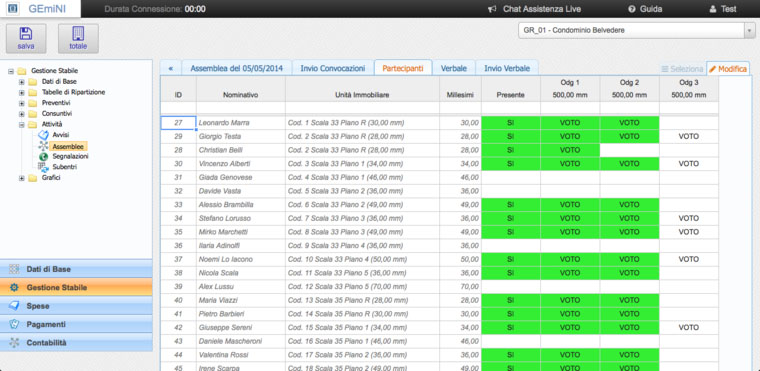Screen dimensions: 760x371
Task: Toggle Odg 1 VOTO for Alessio Brambilla
Action: [570, 205]
